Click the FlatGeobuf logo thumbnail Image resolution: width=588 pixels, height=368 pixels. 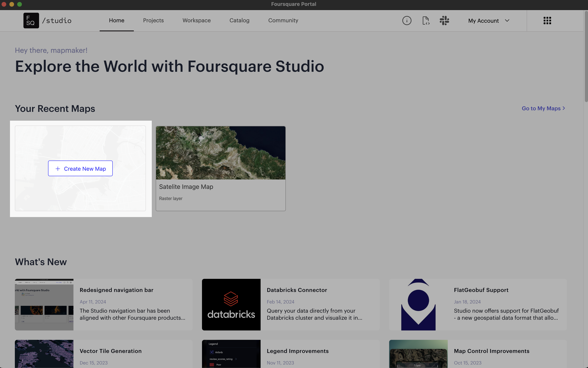pyautogui.click(x=418, y=304)
